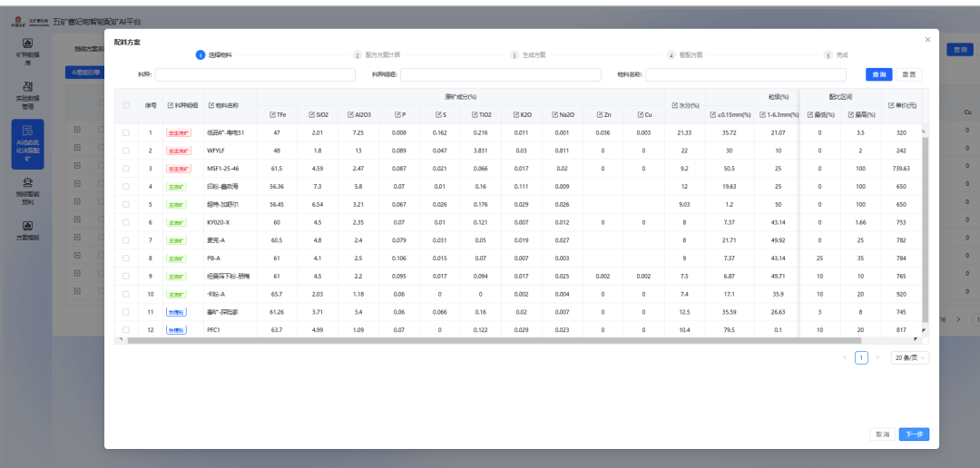This screenshot has height=468, width=980.
Task: Check the row checkbox for PB-A
Action: pyautogui.click(x=126, y=258)
